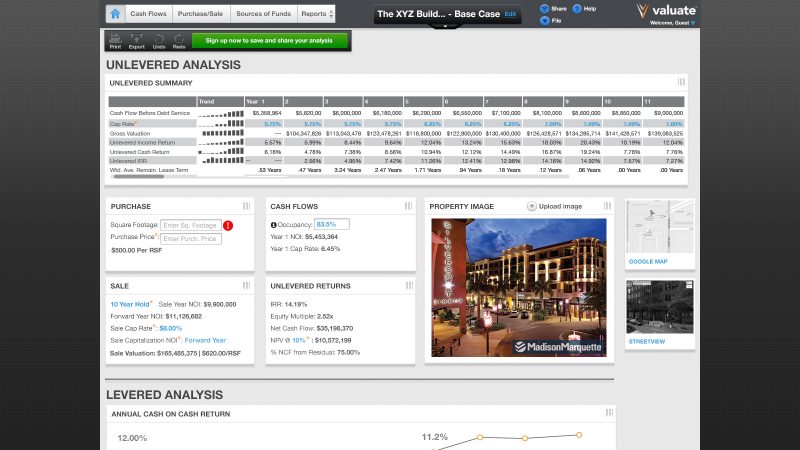Open the Reports dropdown menu
800x450 pixels.
[316, 14]
